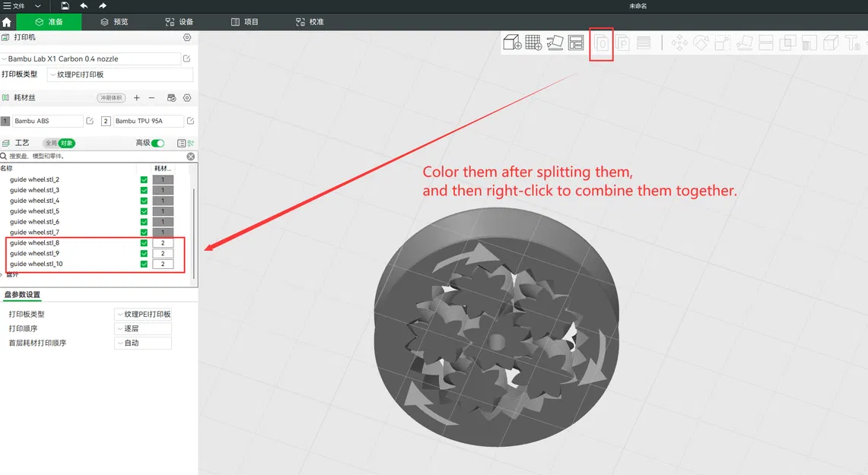Open printer section settings gear

coord(187,37)
